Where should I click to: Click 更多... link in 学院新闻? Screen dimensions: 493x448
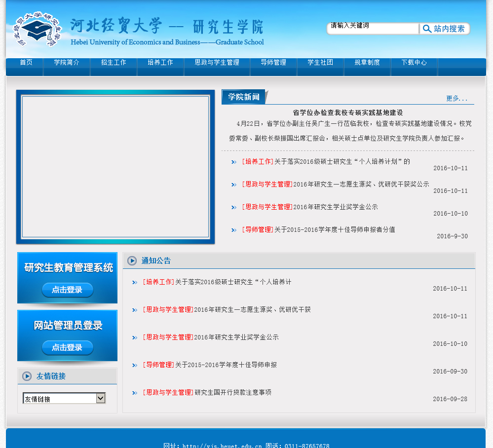coord(456,98)
